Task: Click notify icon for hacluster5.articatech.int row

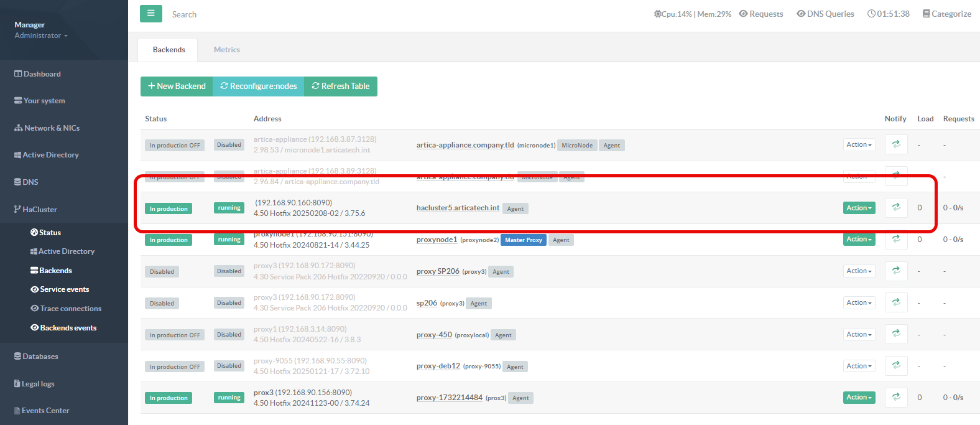Action: click(895, 208)
